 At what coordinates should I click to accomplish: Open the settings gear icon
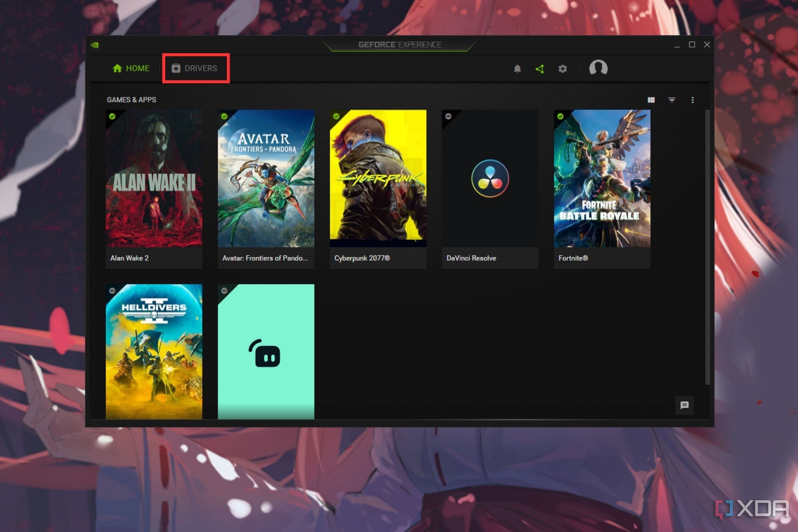[562, 68]
